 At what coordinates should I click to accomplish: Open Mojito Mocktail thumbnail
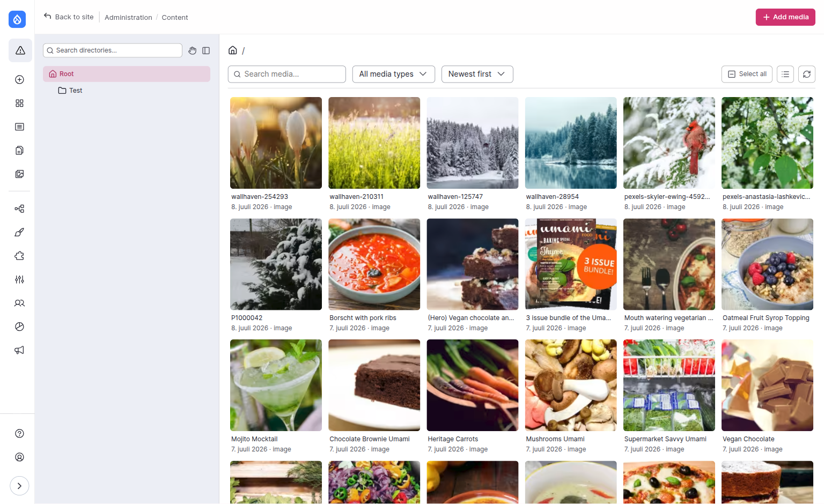click(276, 385)
